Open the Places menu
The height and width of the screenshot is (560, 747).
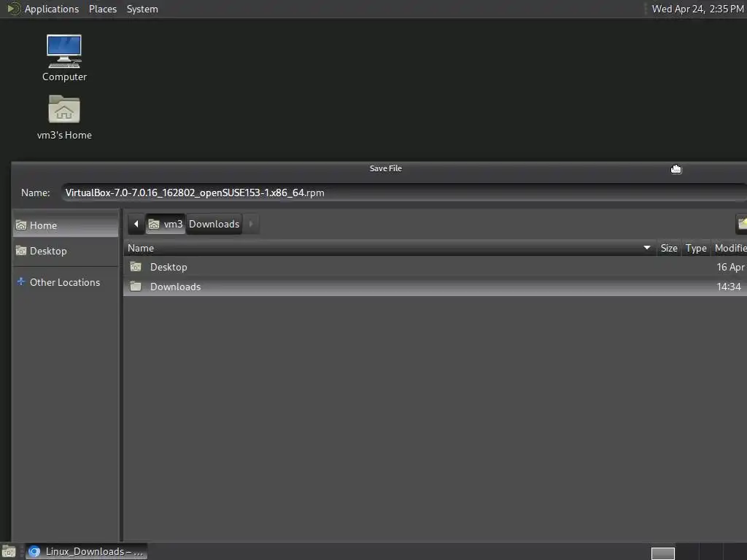pos(102,9)
